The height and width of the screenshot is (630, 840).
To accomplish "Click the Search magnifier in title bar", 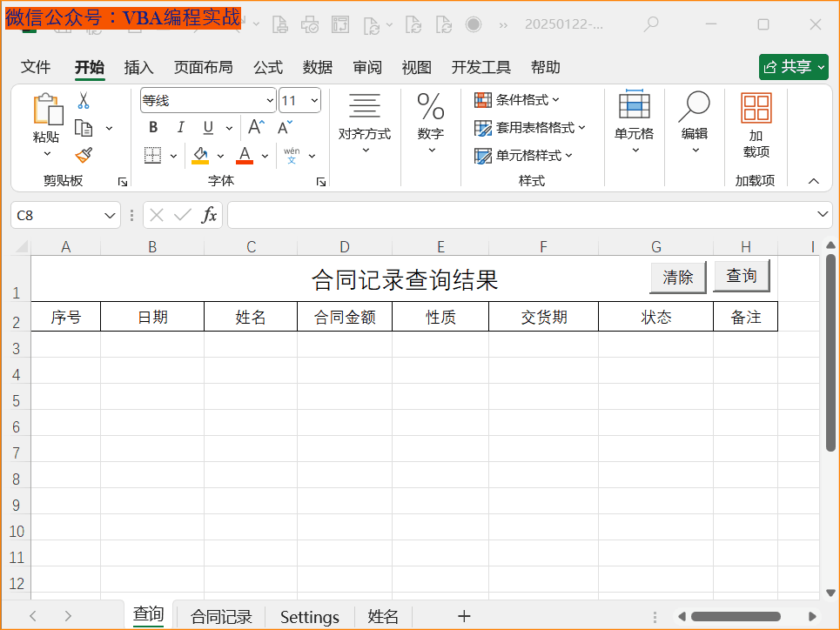I will point(650,24).
